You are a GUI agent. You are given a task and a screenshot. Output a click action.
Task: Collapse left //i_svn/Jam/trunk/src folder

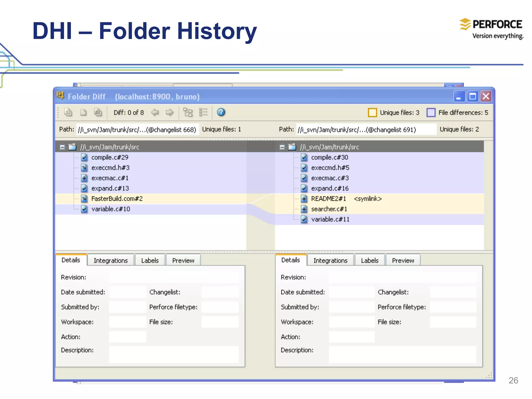62,147
